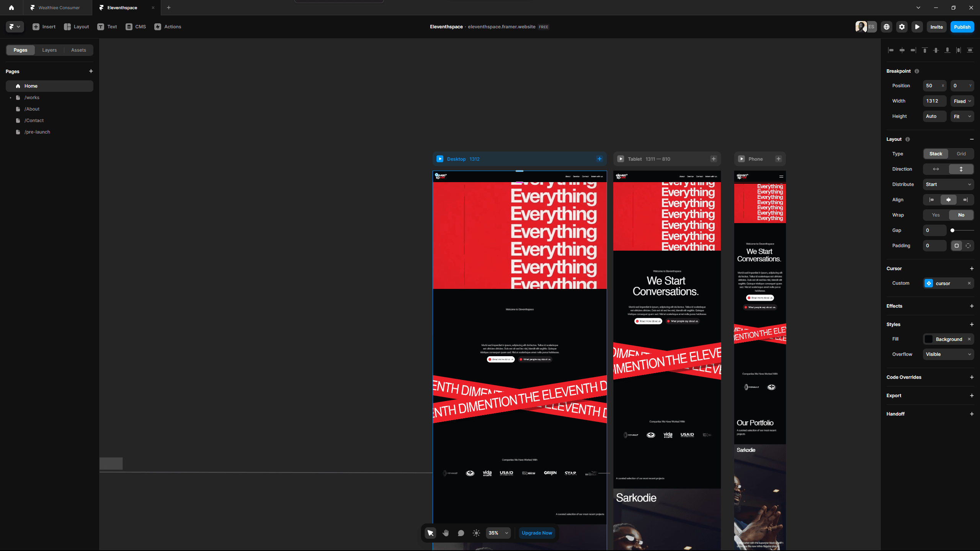Screen dimensions: 980x551
Task: Align selection to vertical middle
Action: (x=936, y=50)
